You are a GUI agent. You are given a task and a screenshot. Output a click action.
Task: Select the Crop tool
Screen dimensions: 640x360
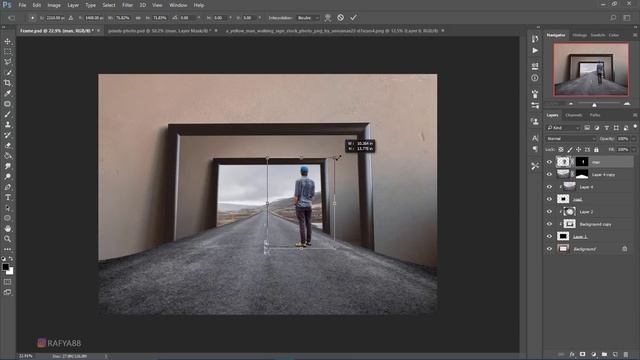pyautogui.click(x=7, y=83)
